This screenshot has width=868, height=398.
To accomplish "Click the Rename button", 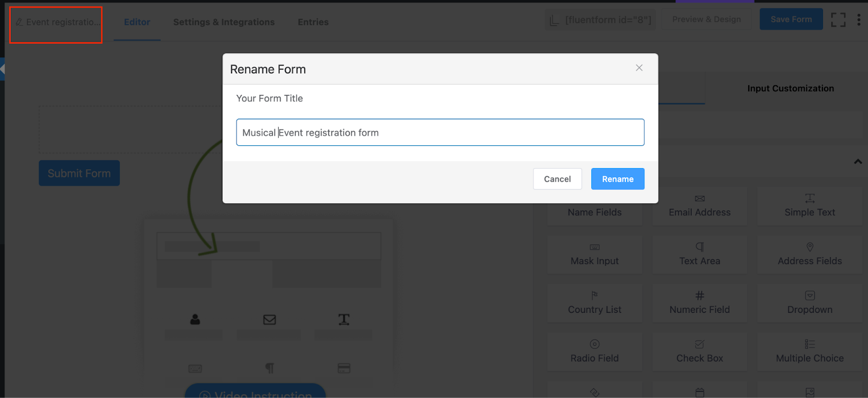I will [617, 179].
